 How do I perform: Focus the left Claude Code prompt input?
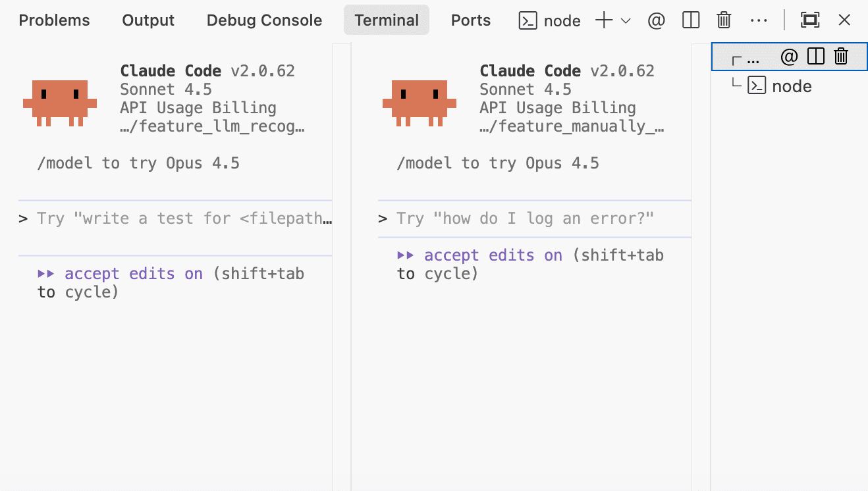coord(175,219)
